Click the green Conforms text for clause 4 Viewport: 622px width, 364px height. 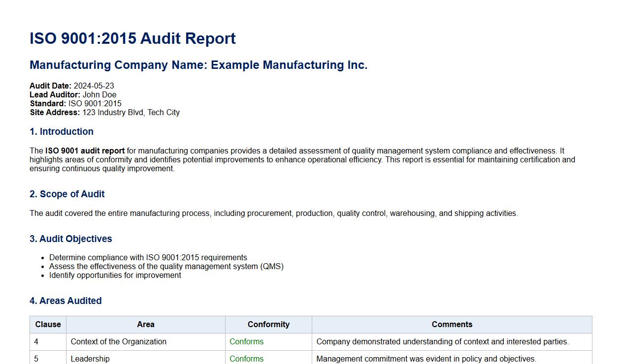coord(246,341)
